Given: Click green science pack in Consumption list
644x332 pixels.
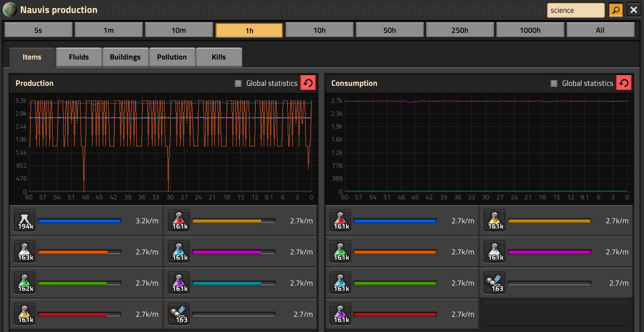Looking at the screenshot, I should (340, 252).
